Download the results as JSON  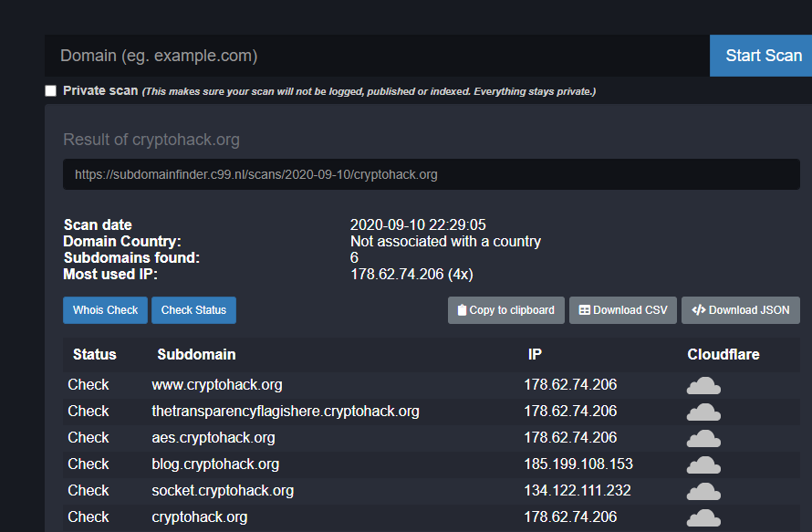[741, 310]
